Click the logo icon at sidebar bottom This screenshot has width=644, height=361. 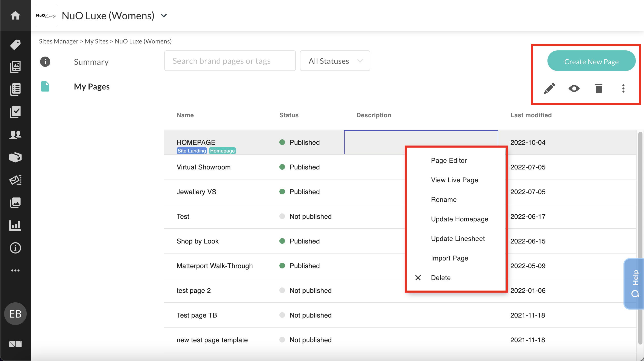coord(15,344)
